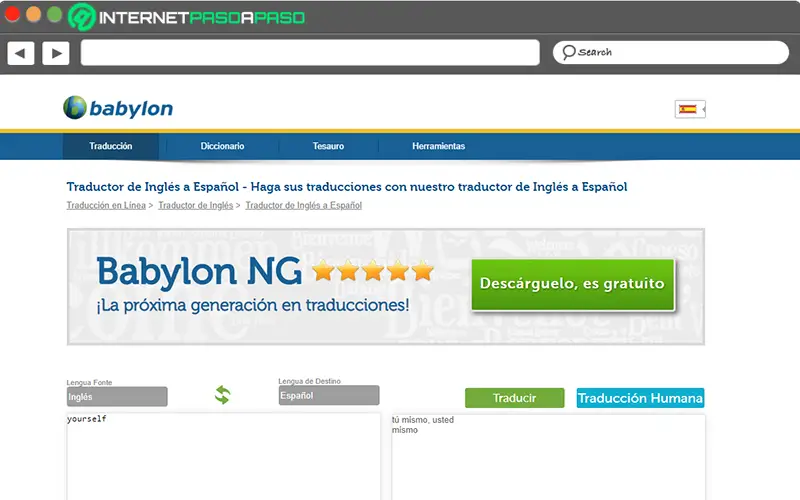
Task: Open the Herramientas tab
Action: tap(438, 146)
